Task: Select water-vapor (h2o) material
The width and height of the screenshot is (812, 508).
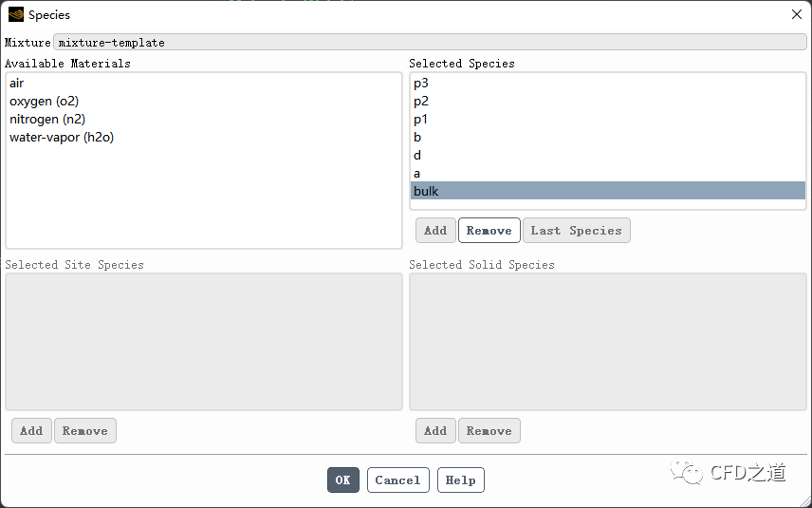Action: click(x=62, y=138)
